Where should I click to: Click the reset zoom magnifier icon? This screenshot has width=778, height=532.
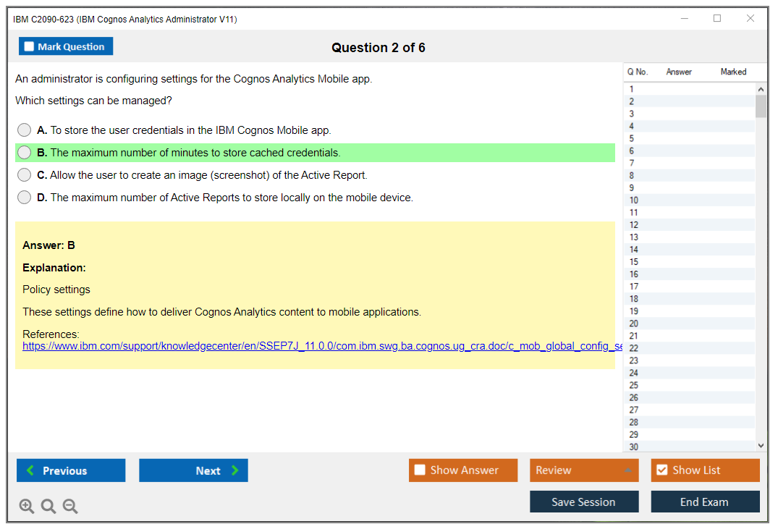pyautogui.click(x=48, y=507)
